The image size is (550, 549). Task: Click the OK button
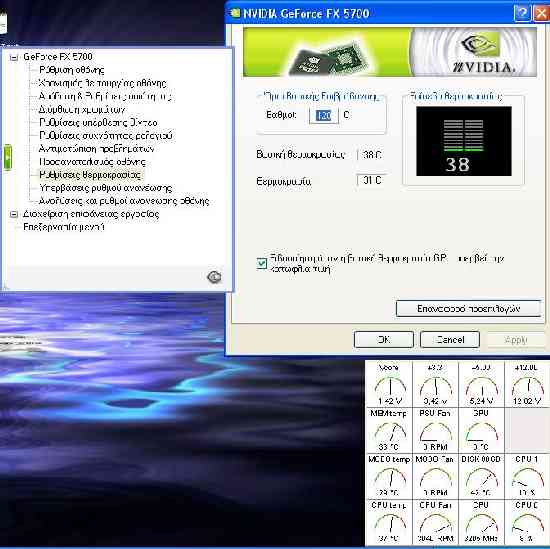[x=384, y=340]
